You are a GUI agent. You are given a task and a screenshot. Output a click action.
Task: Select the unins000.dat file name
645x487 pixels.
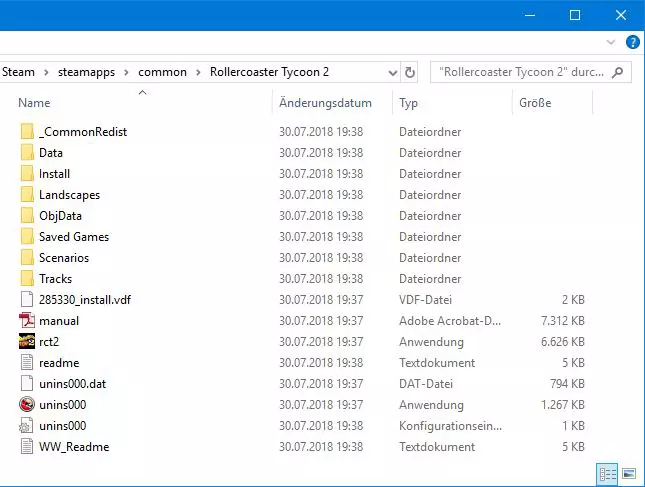click(x=72, y=383)
